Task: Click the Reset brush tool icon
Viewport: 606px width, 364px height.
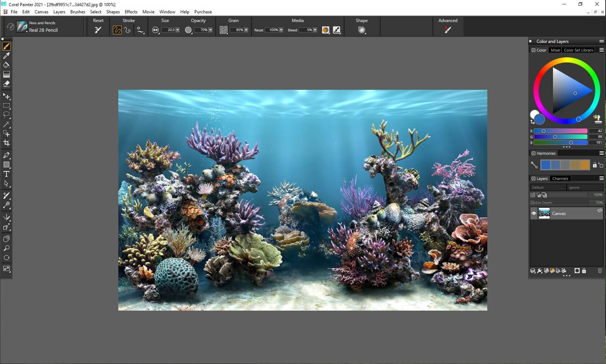Action: (x=98, y=30)
